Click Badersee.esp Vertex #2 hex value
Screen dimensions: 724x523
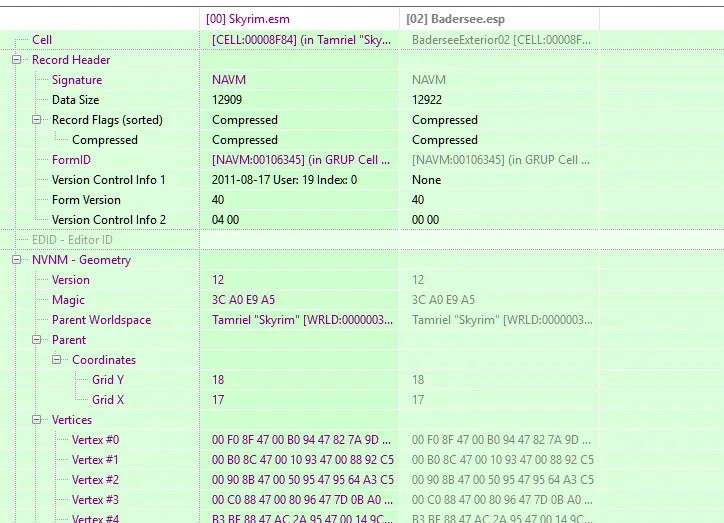point(502,480)
